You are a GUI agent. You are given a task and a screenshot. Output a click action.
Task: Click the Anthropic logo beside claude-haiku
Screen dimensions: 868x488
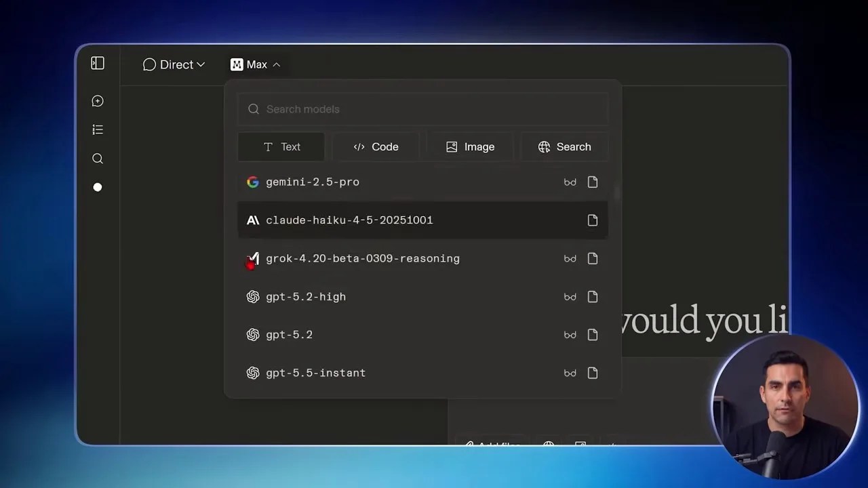(x=253, y=220)
